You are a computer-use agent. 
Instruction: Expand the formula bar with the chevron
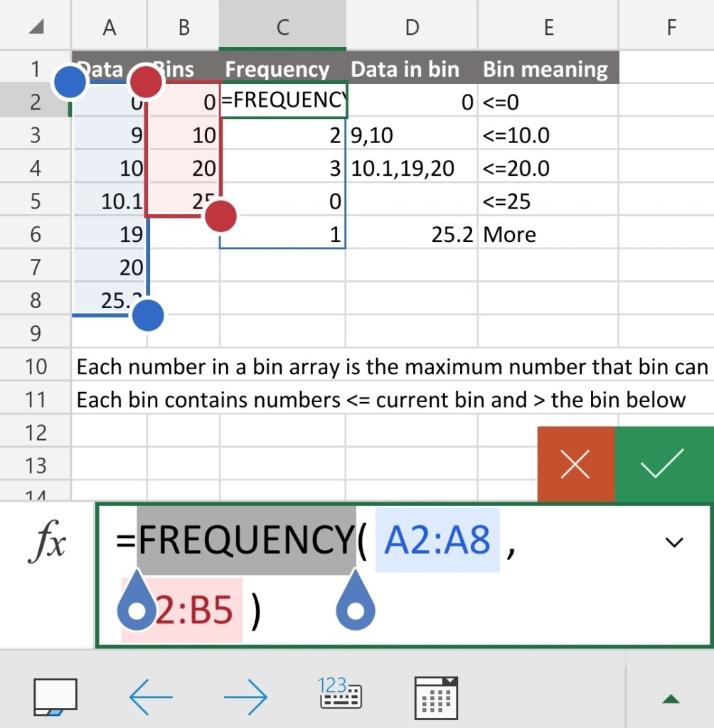(x=673, y=542)
